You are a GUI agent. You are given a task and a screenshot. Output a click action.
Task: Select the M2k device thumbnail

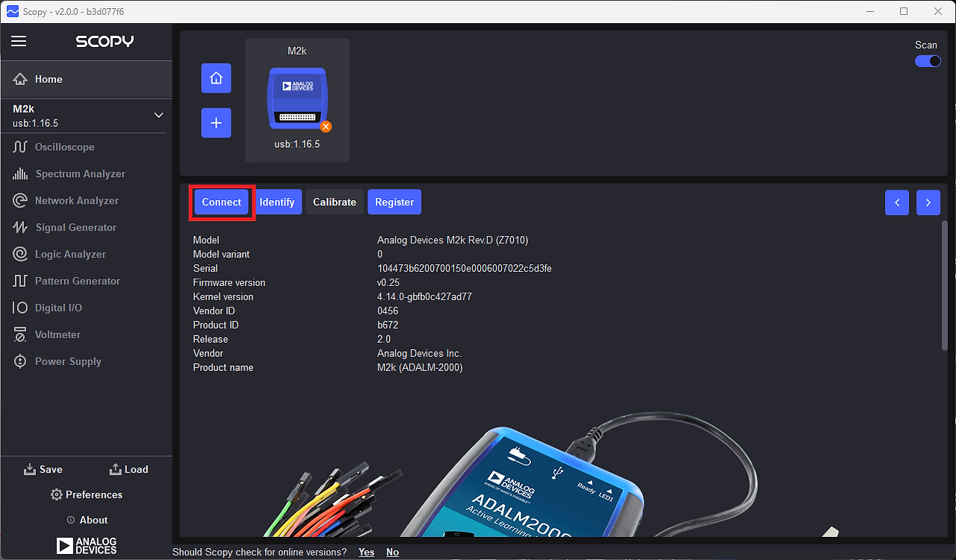pos(297,100)
